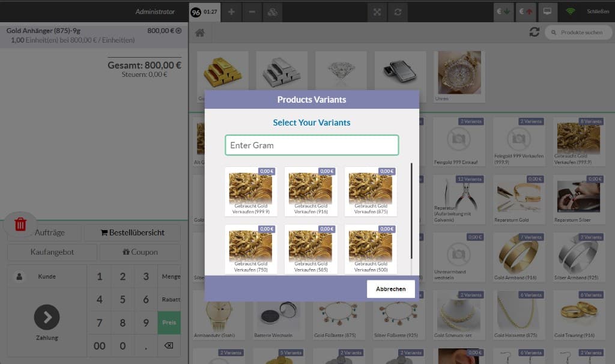Select variant Gebraucht Gold Verkaufen (750)
The image size is (615, 364).
click(x=251, y=249)
